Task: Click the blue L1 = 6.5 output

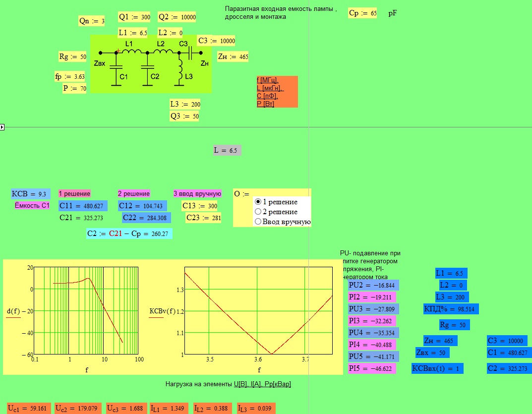Action: [451, 273]
